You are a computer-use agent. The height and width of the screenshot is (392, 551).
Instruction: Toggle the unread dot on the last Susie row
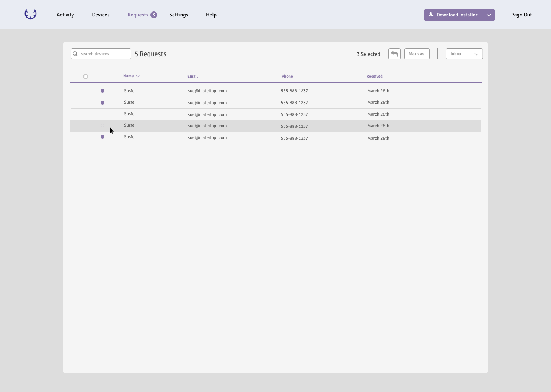[103, 137]
